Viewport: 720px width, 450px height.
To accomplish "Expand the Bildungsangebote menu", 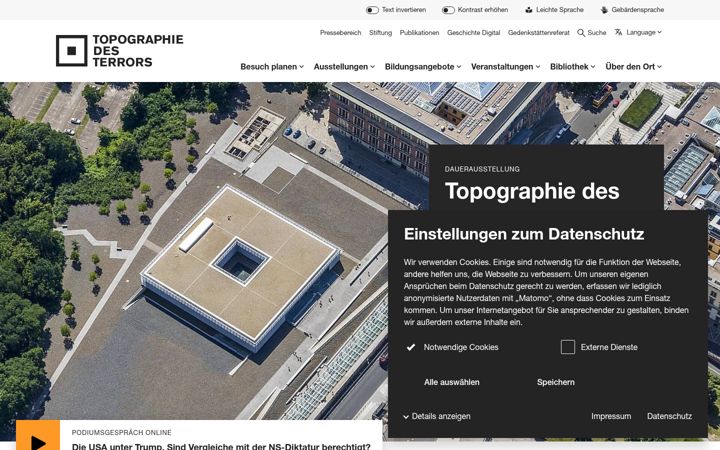I will 423,67.
